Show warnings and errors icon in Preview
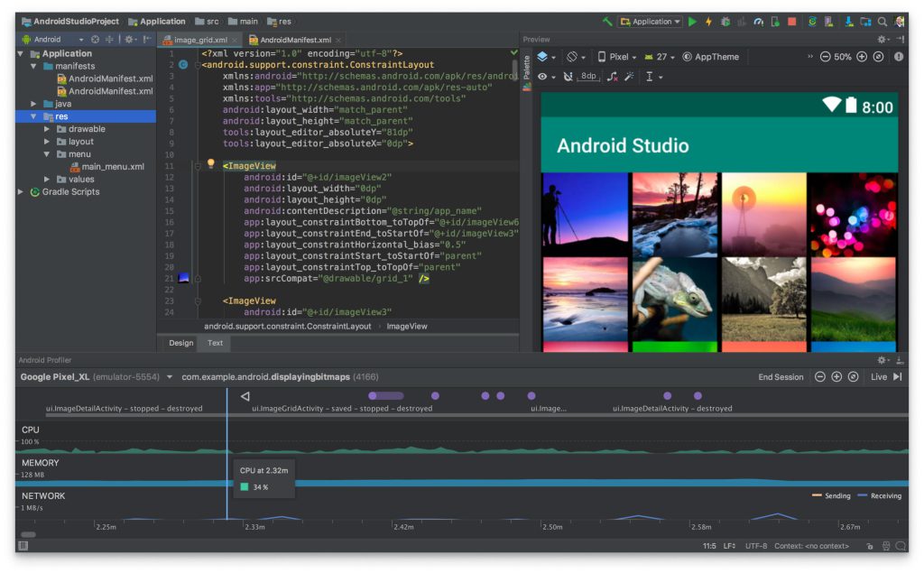Screen dimensions: 924x573 point(899,57)
